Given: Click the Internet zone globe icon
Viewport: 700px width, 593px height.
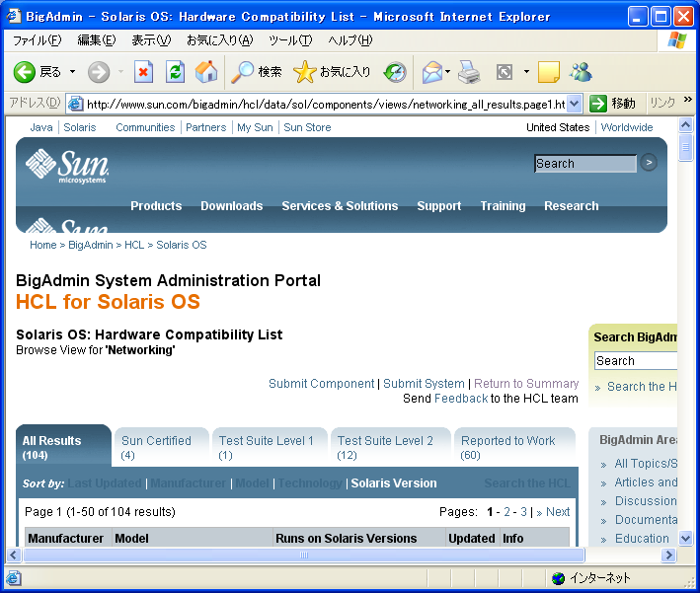Looking at the screenshot, I should point(558,578).
